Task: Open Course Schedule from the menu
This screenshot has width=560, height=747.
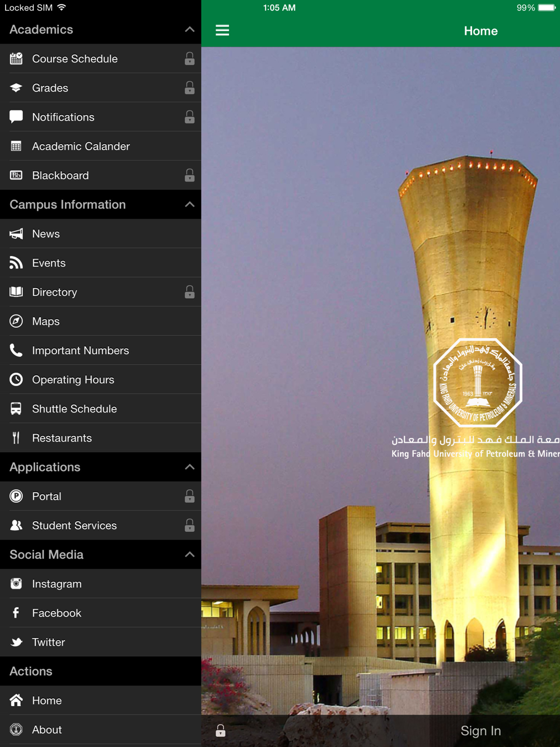Action: [x=101, y=58]
